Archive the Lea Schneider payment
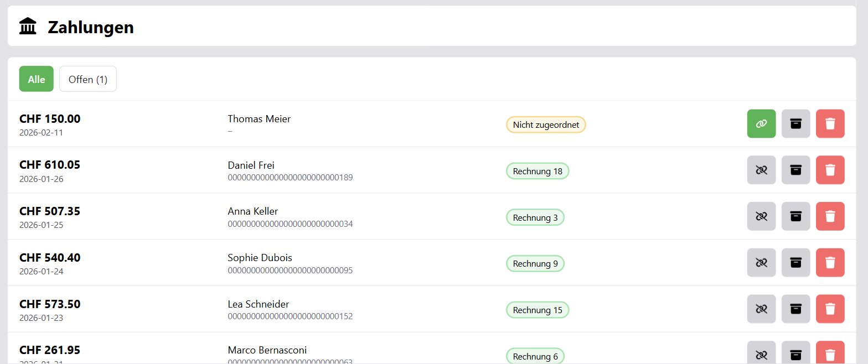 (795, 309)
